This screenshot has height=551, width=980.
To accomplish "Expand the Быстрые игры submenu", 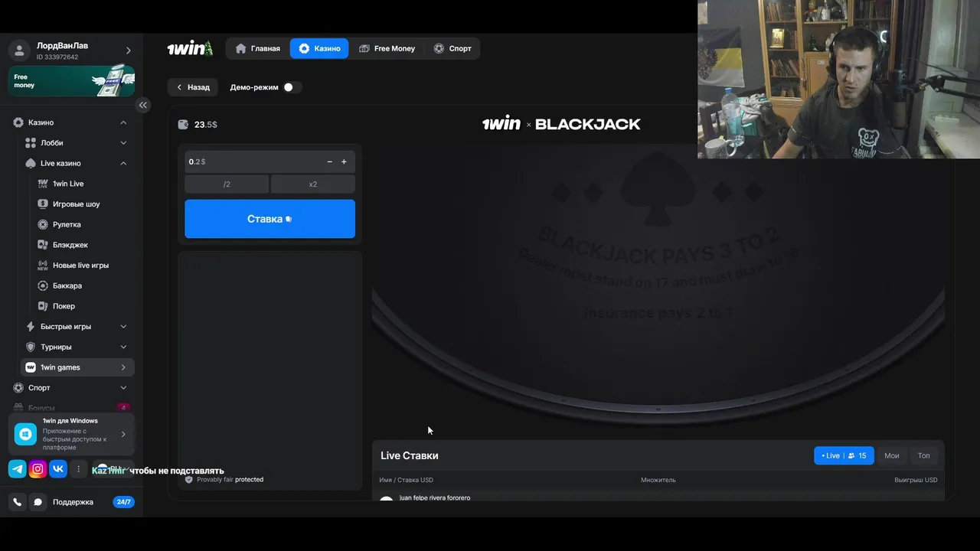I will point(123,327).
